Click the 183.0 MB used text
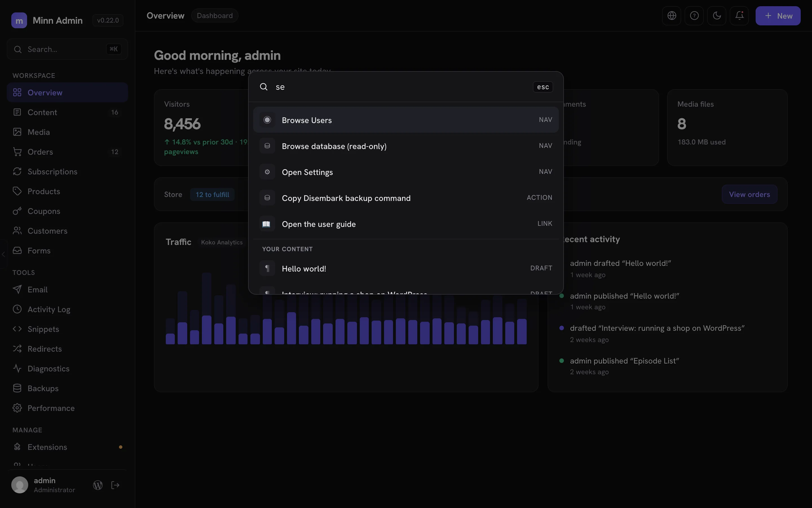The width and height of the screenshot is (812, 508). (x=701, y=142)
